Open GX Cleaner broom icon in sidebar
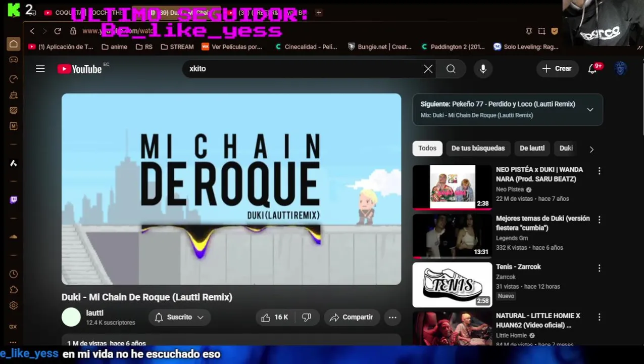 14,95
